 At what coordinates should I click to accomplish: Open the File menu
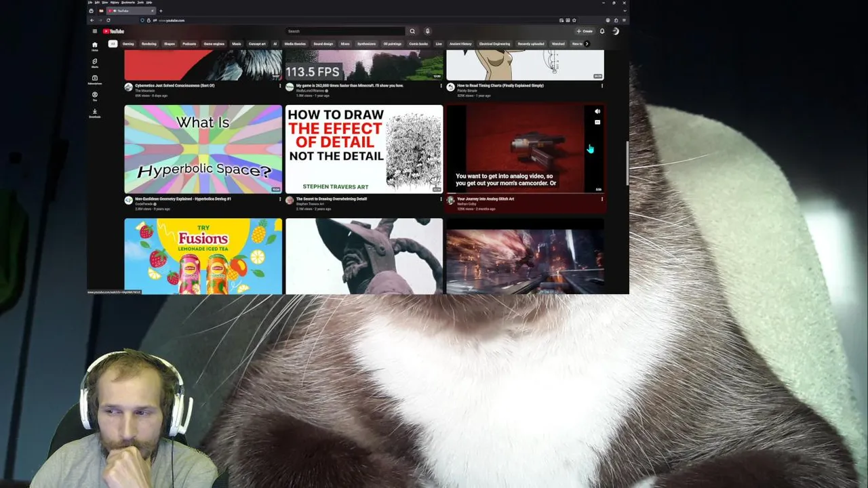tap(90, 3)
